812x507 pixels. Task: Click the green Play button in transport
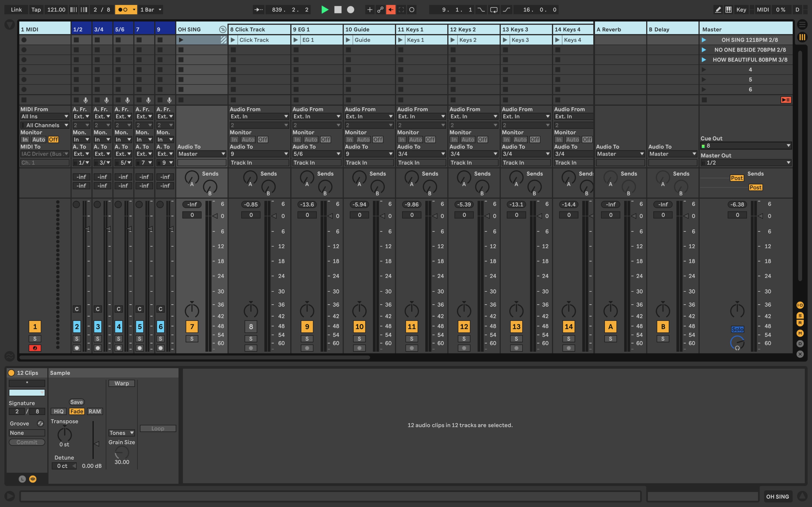325,10
